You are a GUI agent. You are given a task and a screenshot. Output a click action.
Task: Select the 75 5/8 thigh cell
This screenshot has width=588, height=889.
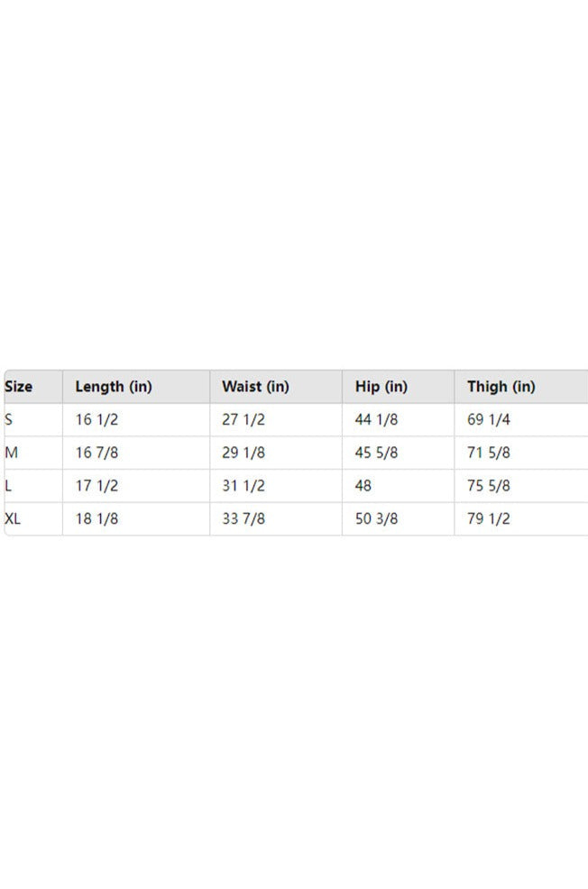(x=489, y=486)
